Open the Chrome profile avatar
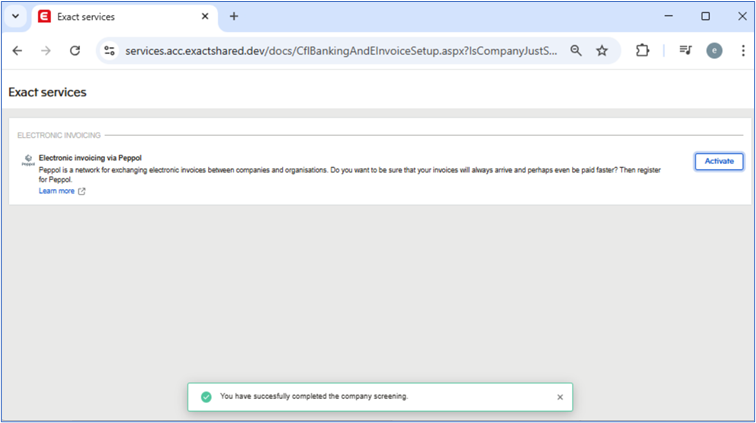The image size is (756, 423). [x=714, y=50]
